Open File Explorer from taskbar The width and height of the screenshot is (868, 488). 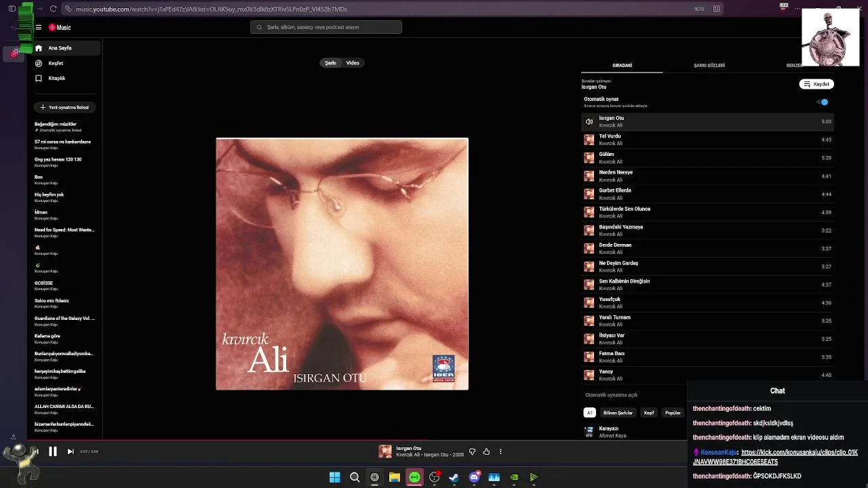click(x=395, y=477)
